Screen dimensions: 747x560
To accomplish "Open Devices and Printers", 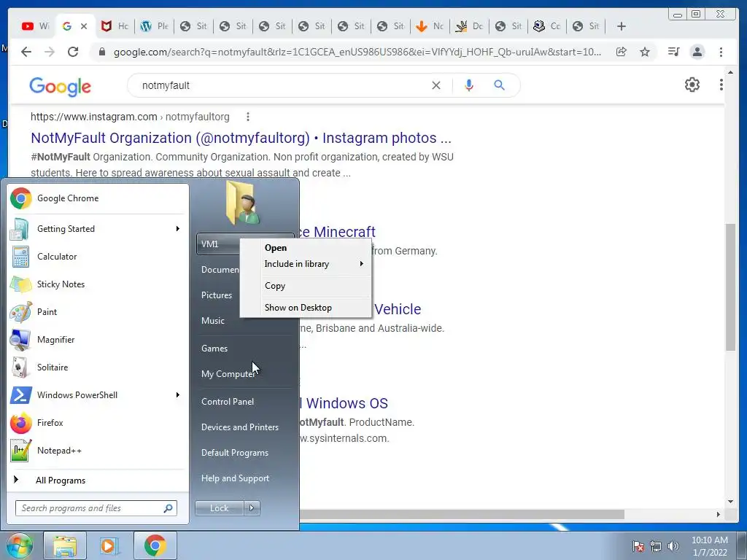I will pos(246,427).
